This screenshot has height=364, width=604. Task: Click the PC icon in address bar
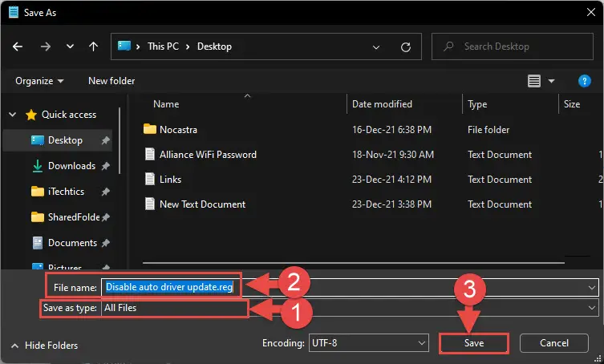[x=124, y=46]
